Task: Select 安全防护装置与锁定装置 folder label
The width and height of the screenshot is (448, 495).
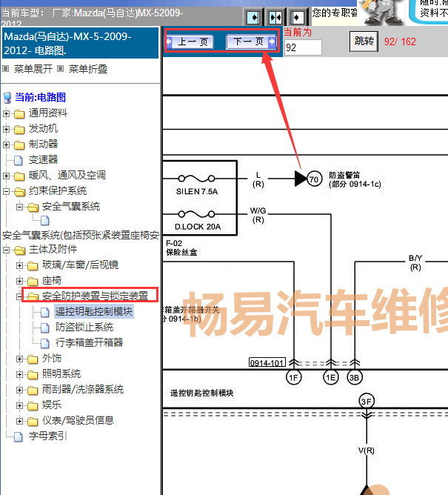Action: [x=95, y=296]
